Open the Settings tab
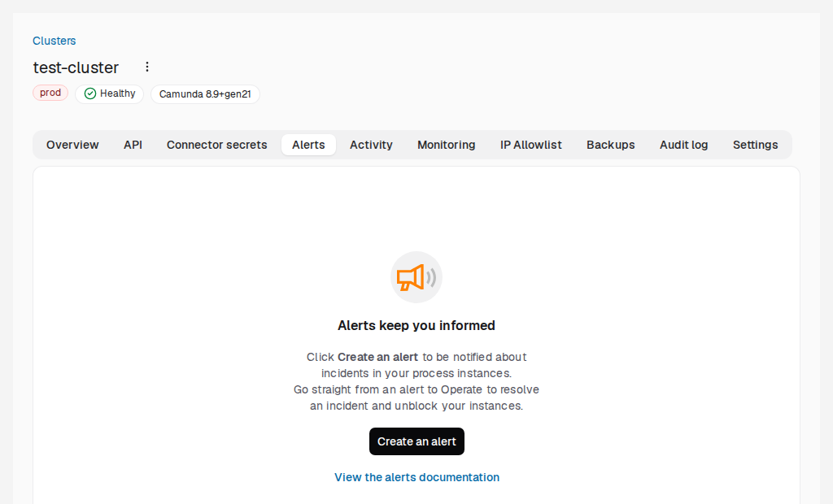The width and height of the screenshot is (833, 504). [756, 145]
